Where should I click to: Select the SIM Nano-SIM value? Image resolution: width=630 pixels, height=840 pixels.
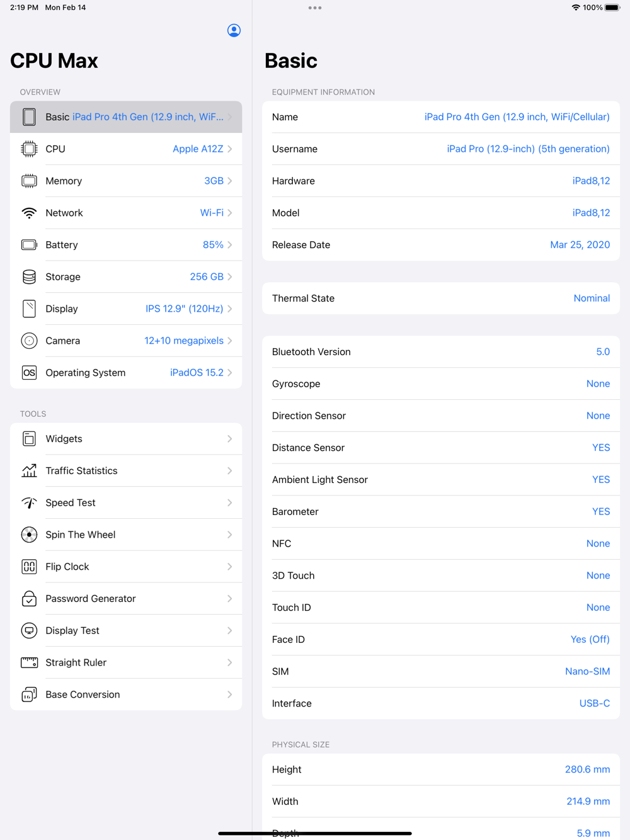pos(587,672)
